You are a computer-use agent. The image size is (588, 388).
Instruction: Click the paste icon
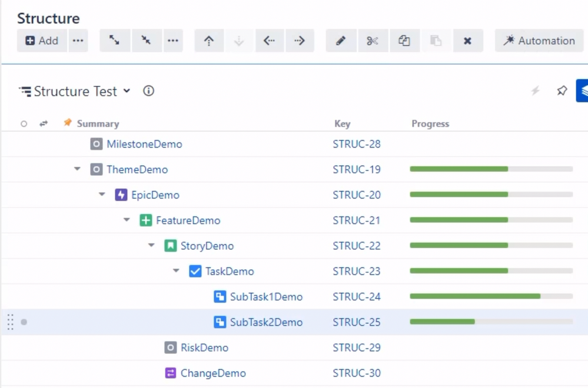[x=436, y=41]
